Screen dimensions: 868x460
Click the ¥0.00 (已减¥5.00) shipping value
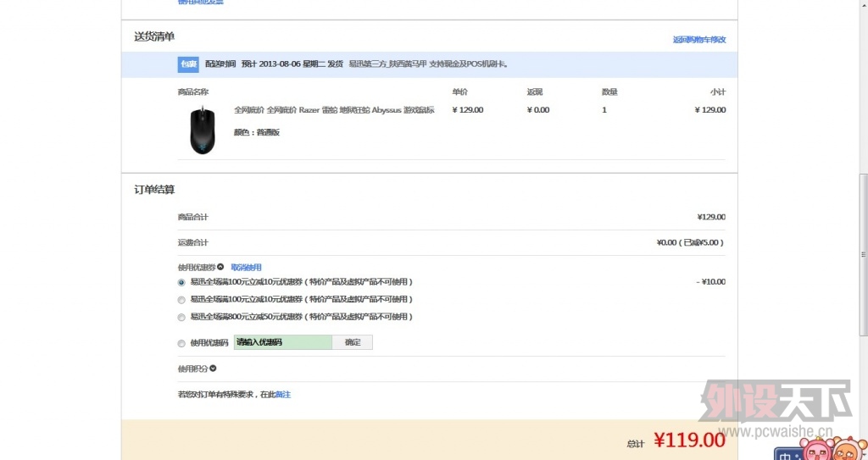690,242
